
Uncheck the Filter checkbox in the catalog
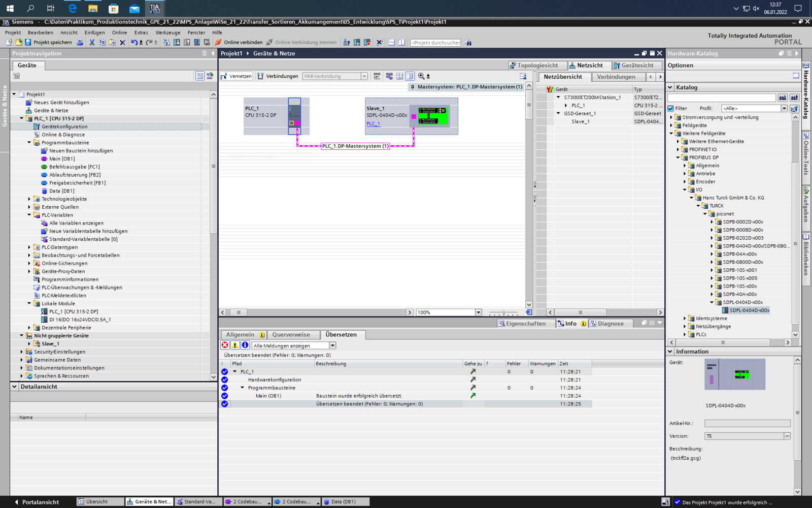(671, 108)
